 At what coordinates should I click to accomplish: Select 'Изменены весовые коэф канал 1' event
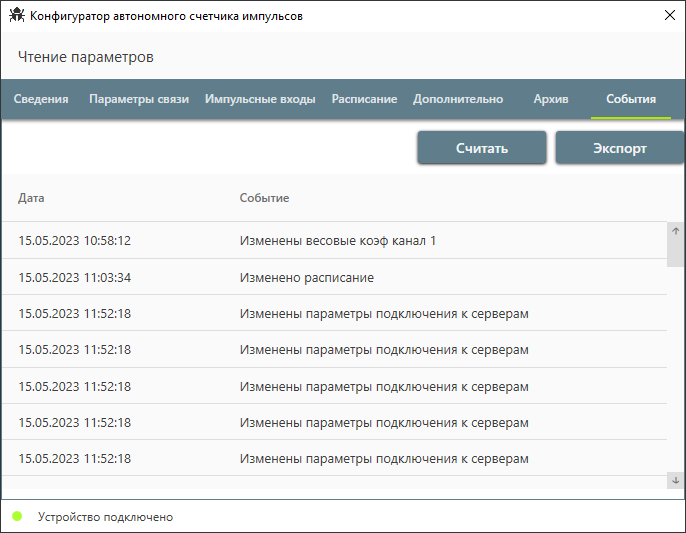pyautogui.click(x=338, y=241)
